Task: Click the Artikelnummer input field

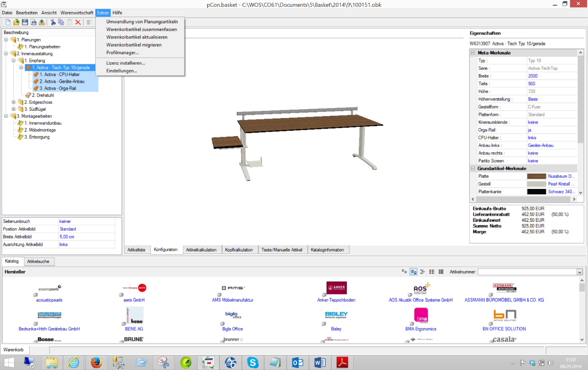Action: click(x=527, y=272)
